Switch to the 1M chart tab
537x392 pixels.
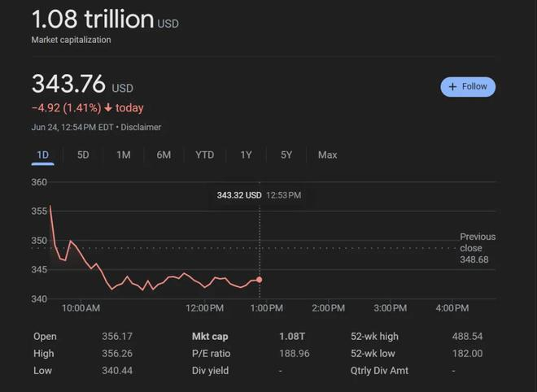[x=123, y=155]
